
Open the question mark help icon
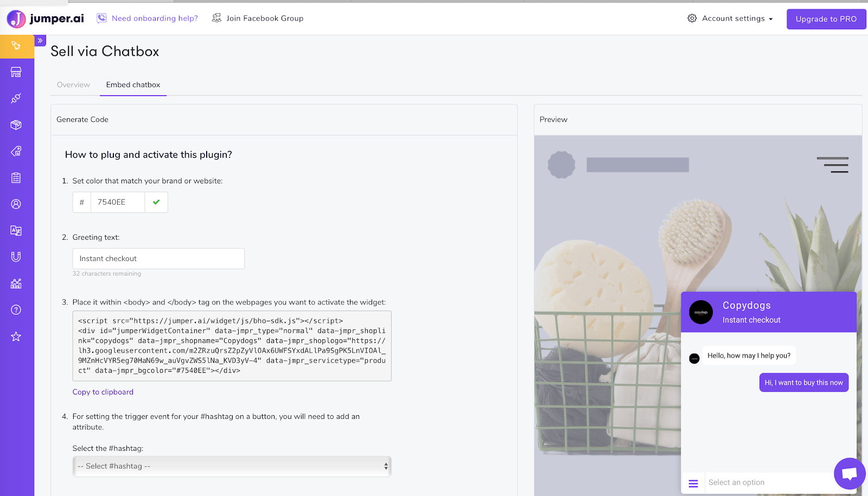pos(16,310)
